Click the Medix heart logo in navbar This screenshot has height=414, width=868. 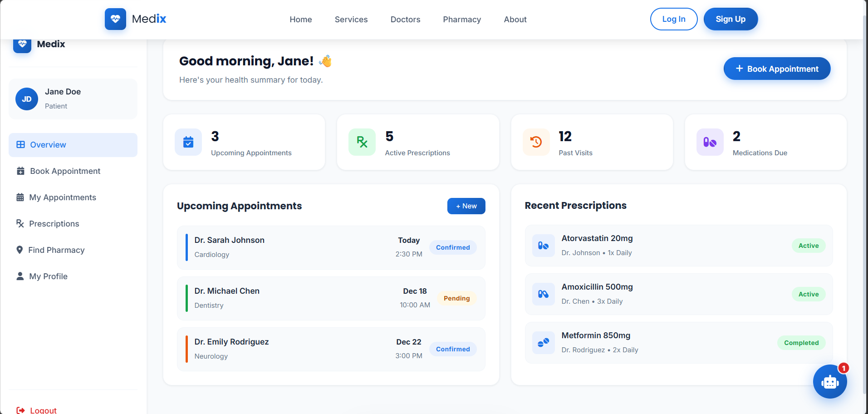click(x=115, y=19)
